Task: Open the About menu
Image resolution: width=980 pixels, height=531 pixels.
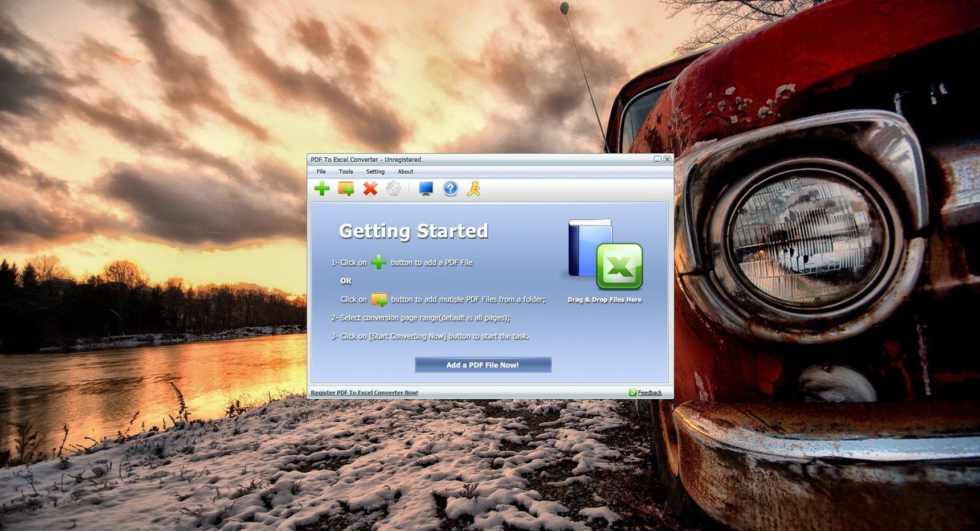Action: click(406, 171)
